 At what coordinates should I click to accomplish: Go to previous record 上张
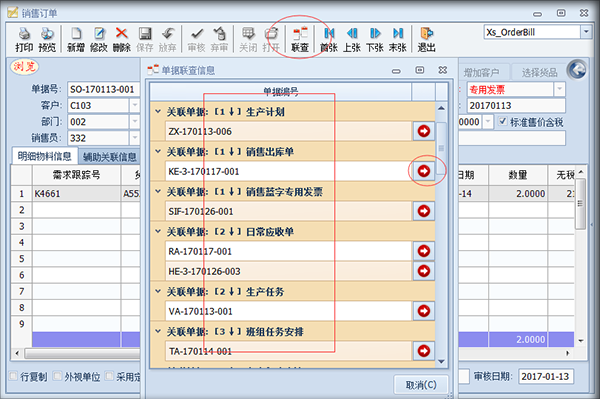(352, 39)
